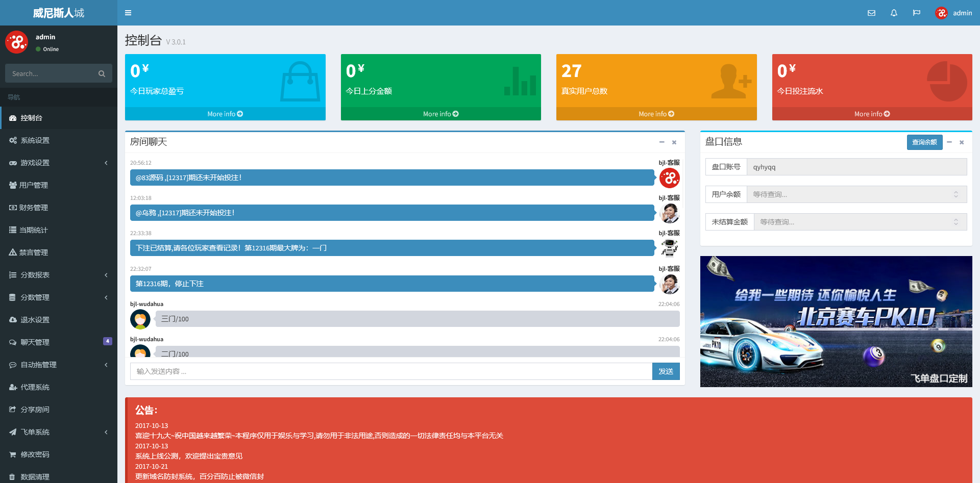Image resolution: width=980 pixels, height=483 pixels.
Task: Close the 盘口信息 panel
Action: tap(962, 142)
